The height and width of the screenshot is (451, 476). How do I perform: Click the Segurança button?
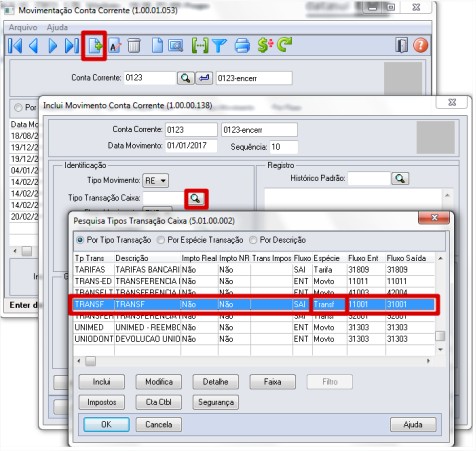tap(216, 402)
